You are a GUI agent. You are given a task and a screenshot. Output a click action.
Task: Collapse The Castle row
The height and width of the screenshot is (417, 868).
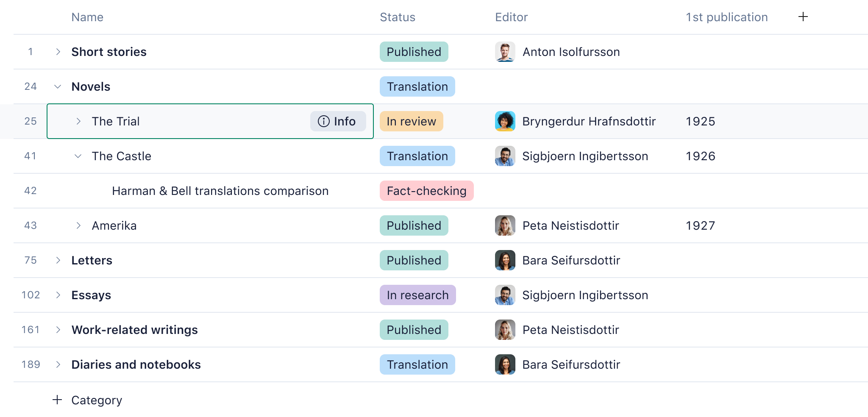click(78, 156)
